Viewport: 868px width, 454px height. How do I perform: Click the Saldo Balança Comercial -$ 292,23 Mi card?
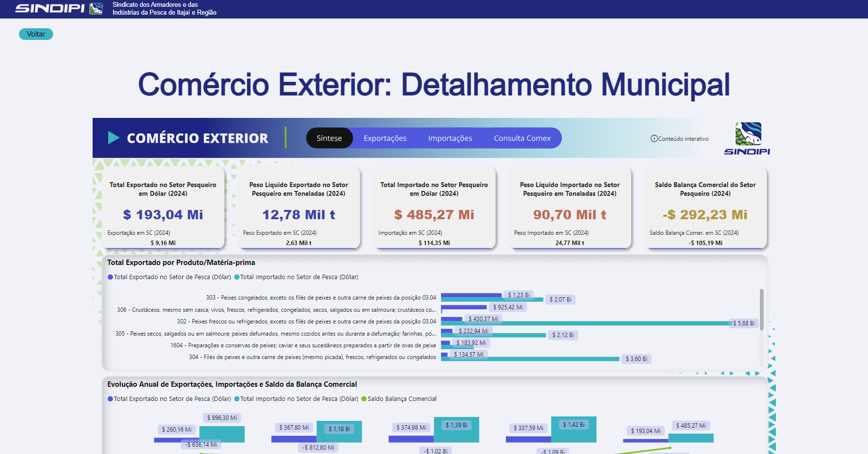(705, 208)
